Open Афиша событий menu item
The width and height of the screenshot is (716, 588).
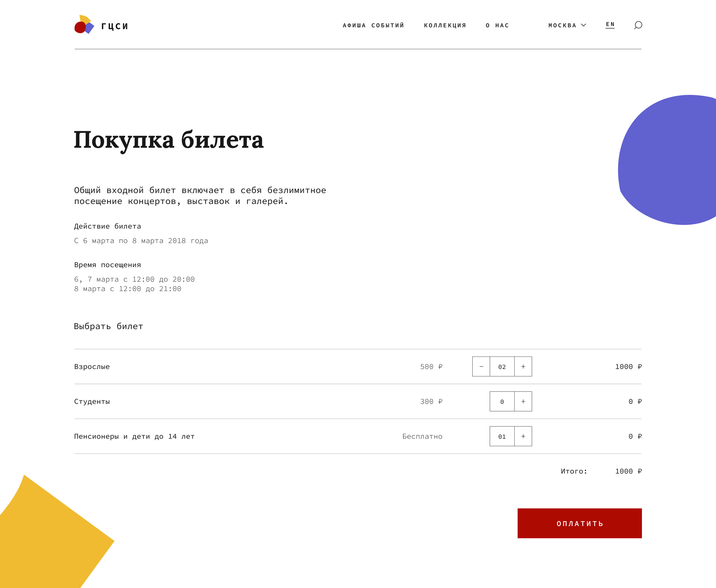click(x=373, y=25)
